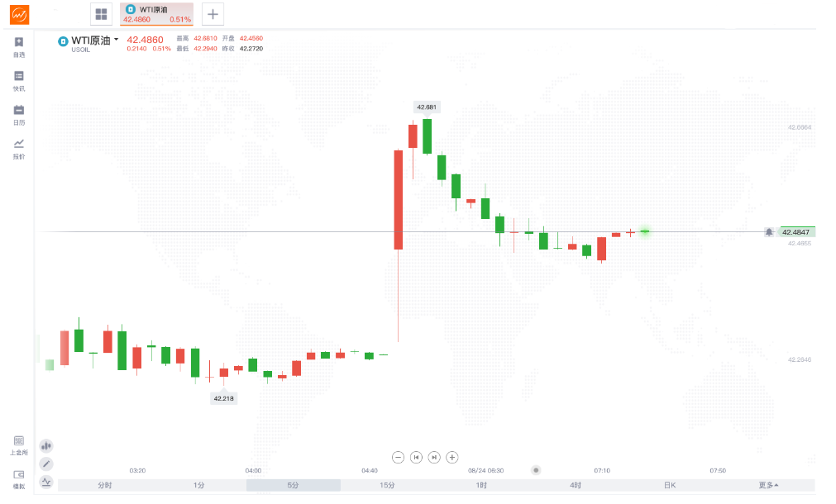Select the 5分 timeframe tab

[x=294, y=485]
